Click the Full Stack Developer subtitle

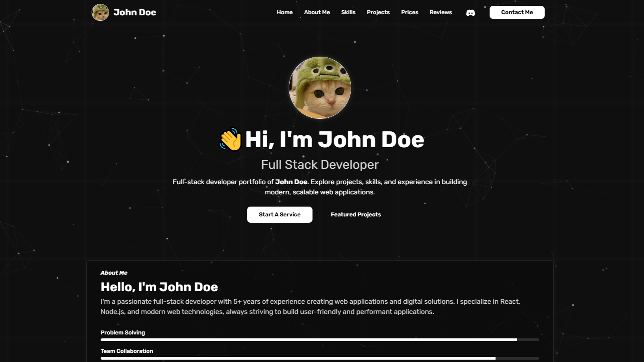pyautogui.click(x=320, y=164)
